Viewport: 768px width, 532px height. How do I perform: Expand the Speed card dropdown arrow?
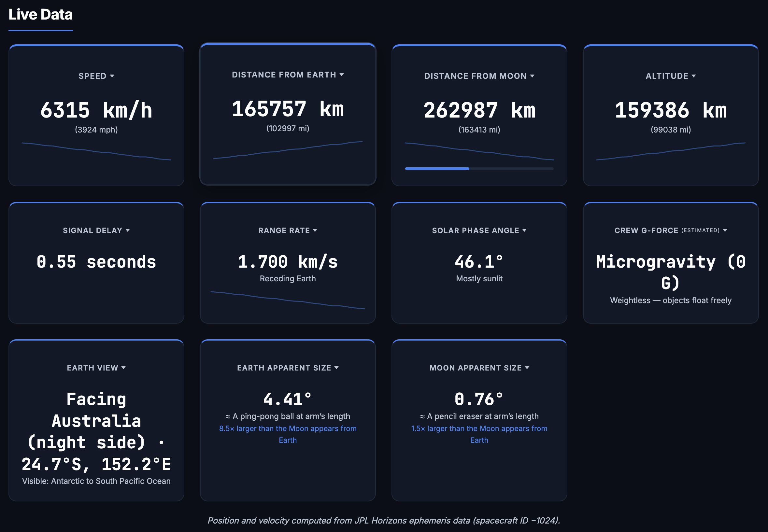click(x=112, y=76)
